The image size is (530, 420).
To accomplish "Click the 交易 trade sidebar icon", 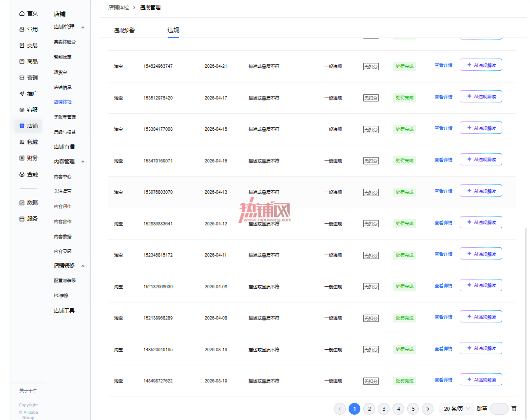I will coord(22,45).
